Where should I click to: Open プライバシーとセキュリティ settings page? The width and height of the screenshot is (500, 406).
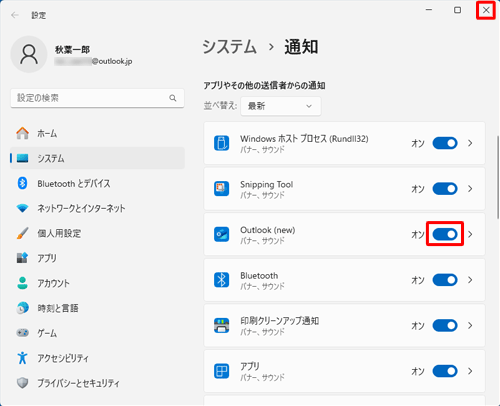[x=97, y=383]
